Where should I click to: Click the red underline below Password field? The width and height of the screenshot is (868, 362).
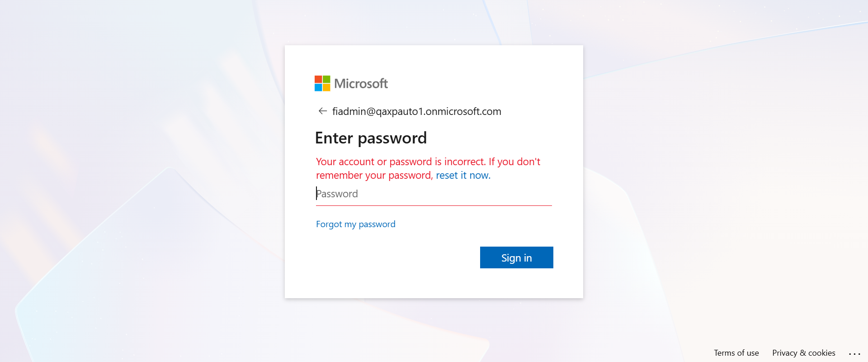tap(434, 205)
